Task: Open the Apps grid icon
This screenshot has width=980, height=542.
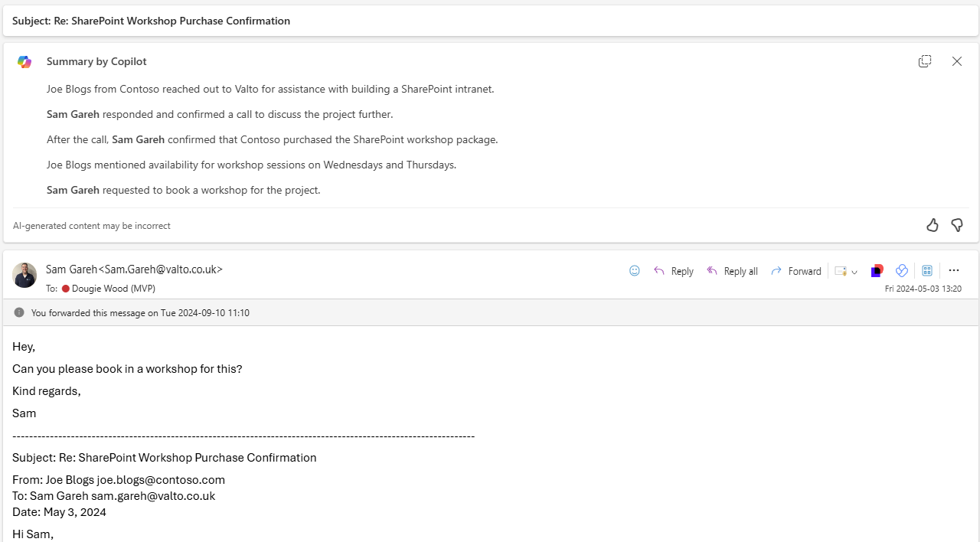Action: tap(927, 270)
